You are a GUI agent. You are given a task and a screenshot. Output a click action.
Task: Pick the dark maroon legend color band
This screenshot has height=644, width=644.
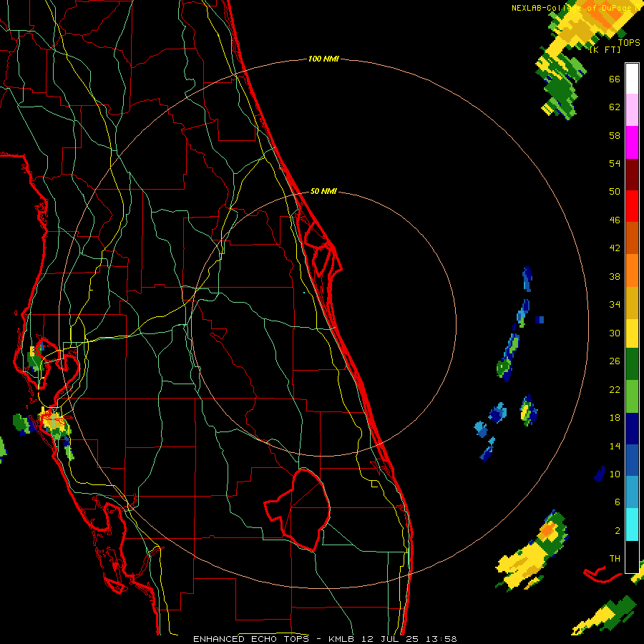[x=632, y=175]
